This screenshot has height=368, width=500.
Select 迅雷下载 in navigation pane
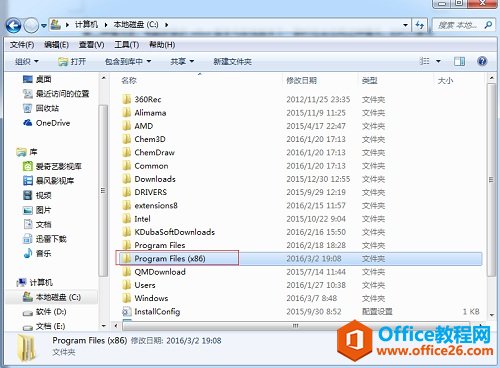click(44, 239)
